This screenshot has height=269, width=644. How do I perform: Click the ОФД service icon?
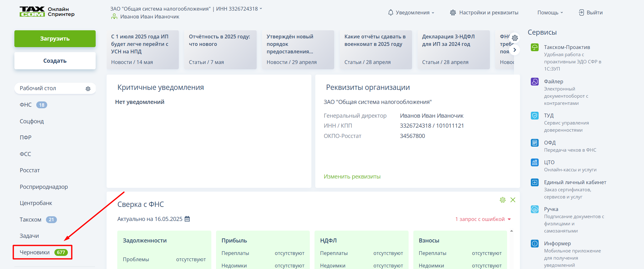(x=535, y=143)
